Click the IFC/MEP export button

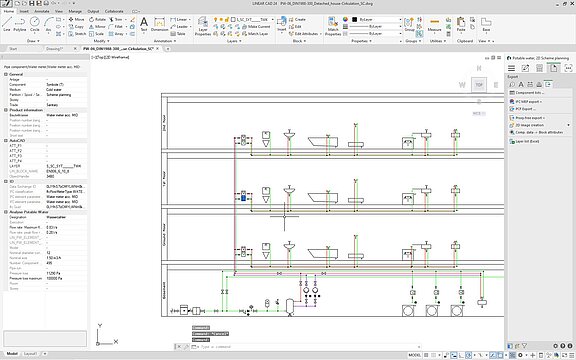(x=528, y=101)
